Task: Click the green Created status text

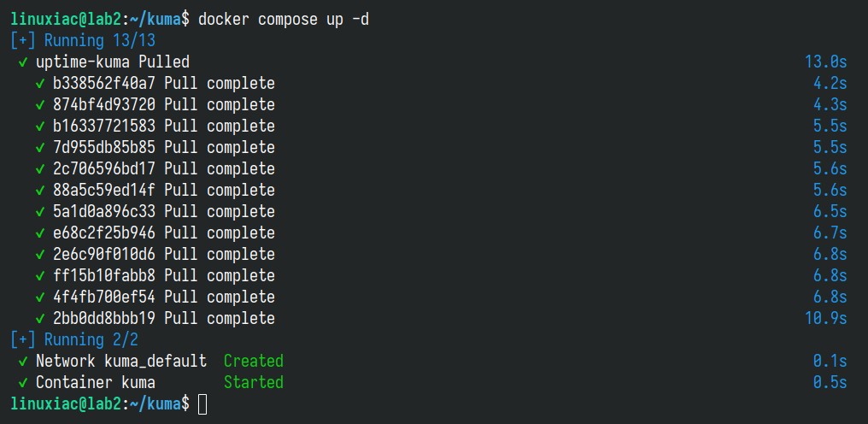Action: tap(254, 362)
